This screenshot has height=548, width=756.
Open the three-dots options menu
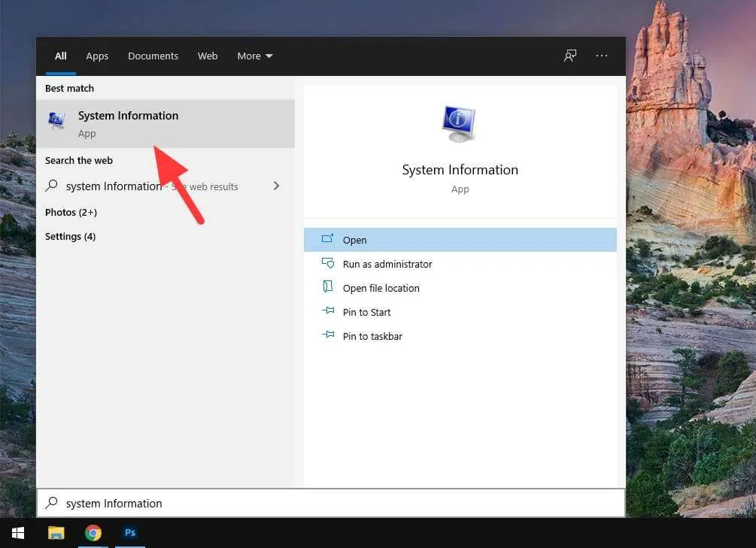602,56
